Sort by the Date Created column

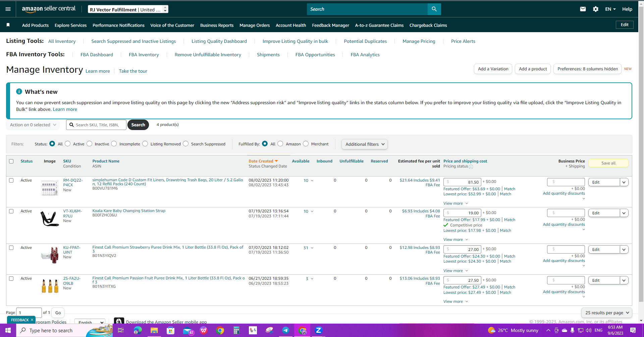click(263, 161)
